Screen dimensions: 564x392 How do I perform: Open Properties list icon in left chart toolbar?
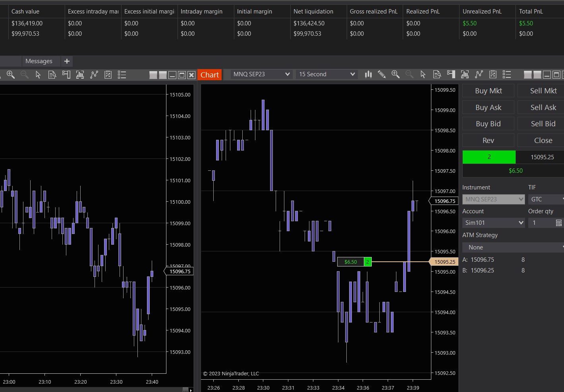pos(122,75)
